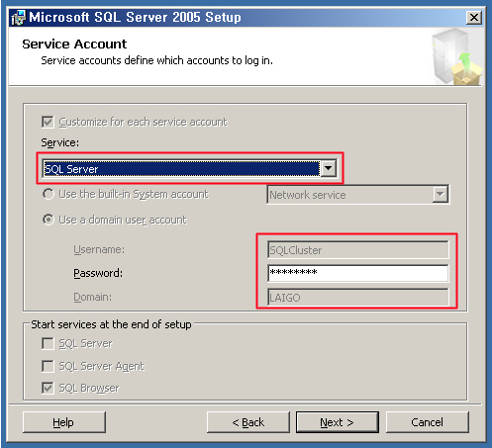Click the Domain: label

click(92, 297)
